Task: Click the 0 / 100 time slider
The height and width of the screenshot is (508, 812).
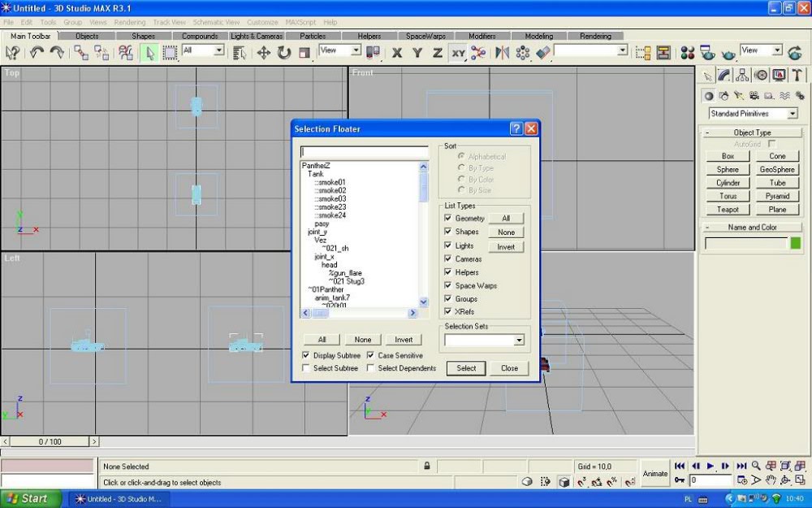Action: tap(50, 441)
